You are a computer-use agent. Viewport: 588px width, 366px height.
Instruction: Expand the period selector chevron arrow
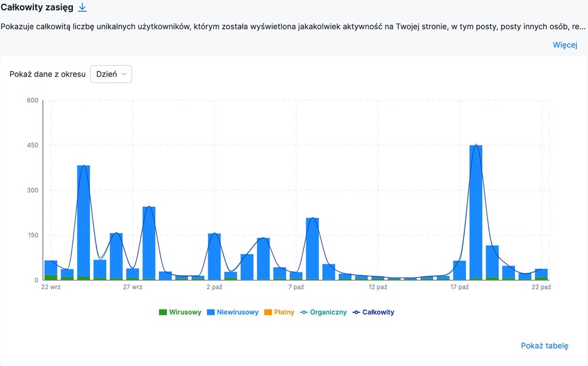[x=123, y=74]
